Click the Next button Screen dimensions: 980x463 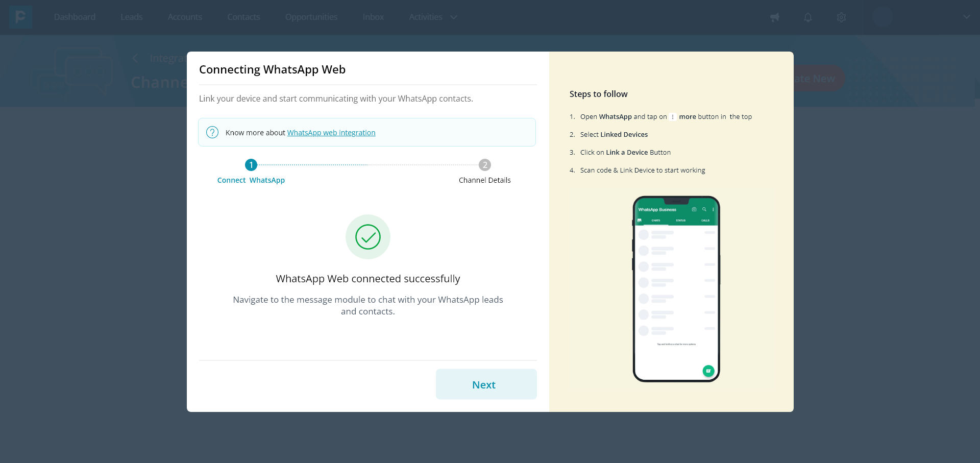point(486,384)
